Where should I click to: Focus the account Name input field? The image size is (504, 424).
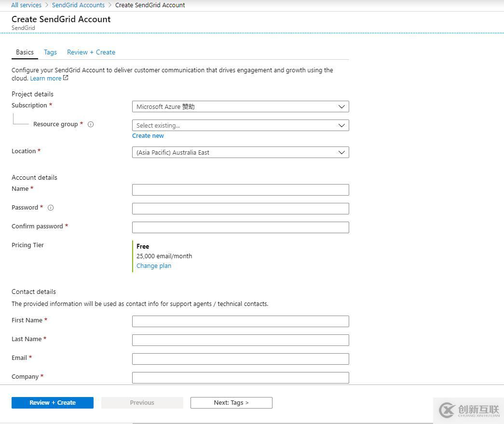pyautogui.click(x=240, y=190)
